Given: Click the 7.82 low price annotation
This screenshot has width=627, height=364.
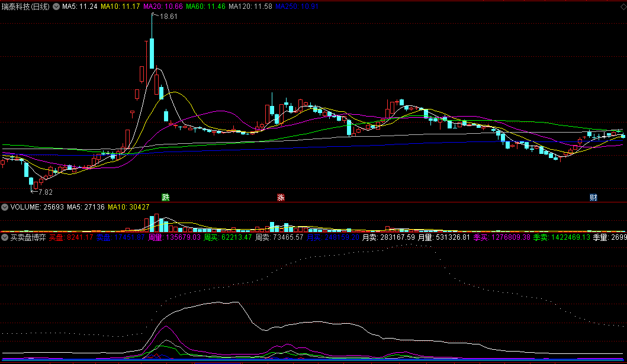Looking at the screenshot, I should click(x=46, y=192).
